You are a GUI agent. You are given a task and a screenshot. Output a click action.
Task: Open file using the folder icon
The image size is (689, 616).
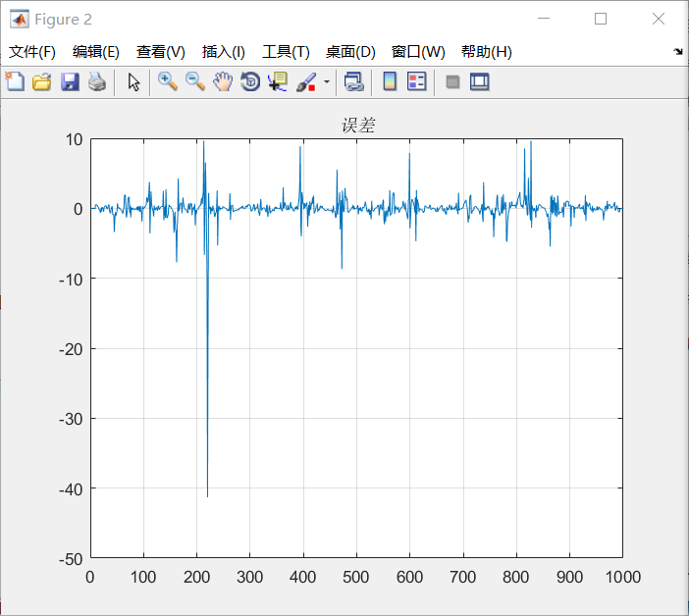click(41, 82)
